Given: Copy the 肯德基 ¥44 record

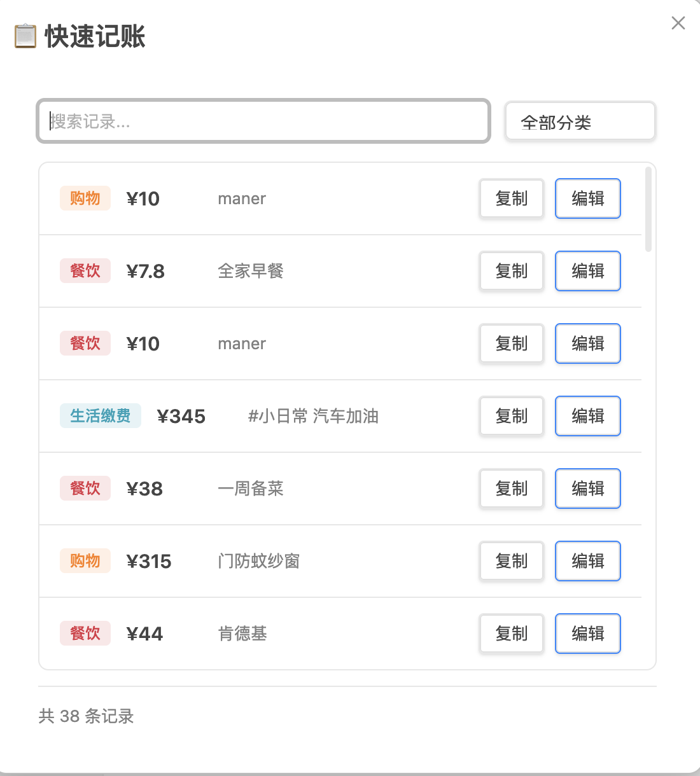Looking at the screenshot, I should [x=512, y=634].
